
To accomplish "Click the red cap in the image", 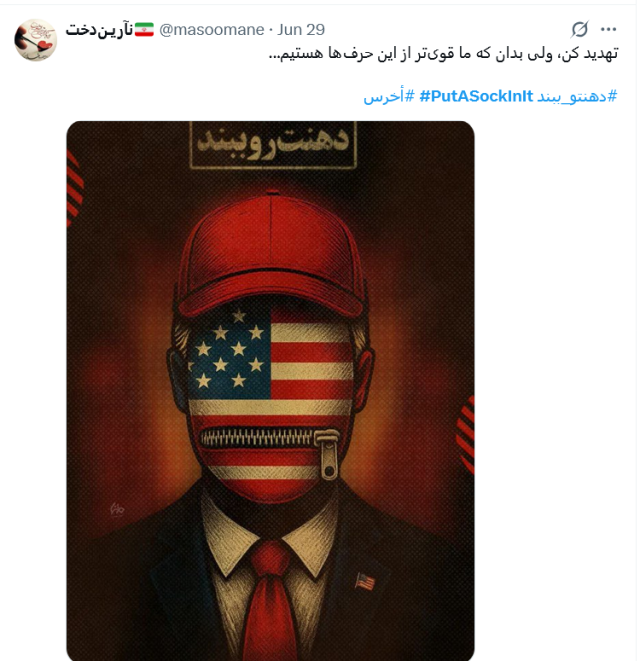I will tap(271, 255).
